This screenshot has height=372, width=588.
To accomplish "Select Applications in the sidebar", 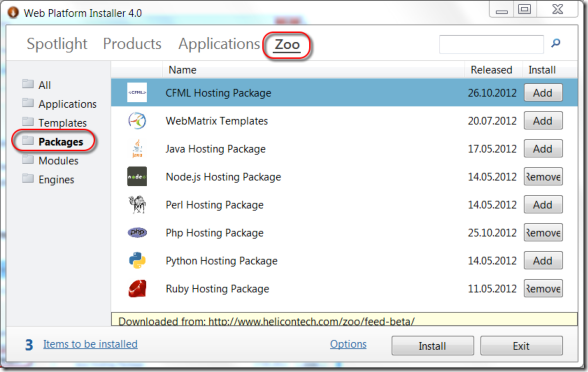I will 68,104.
